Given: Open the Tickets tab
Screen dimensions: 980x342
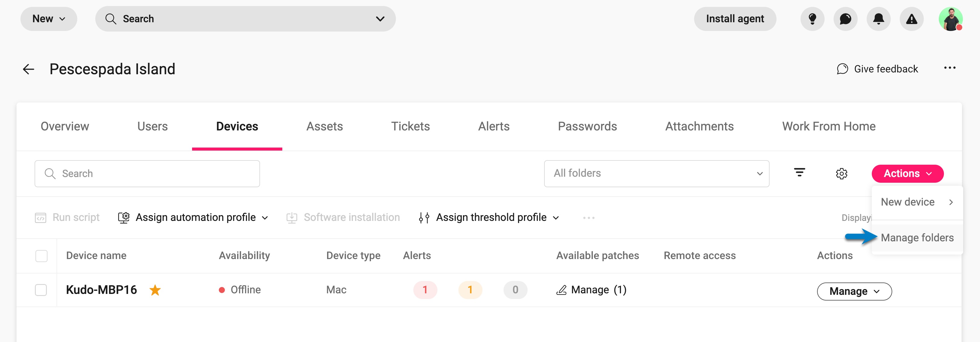Looking at the screenshot, I should (x=410, y=126).
